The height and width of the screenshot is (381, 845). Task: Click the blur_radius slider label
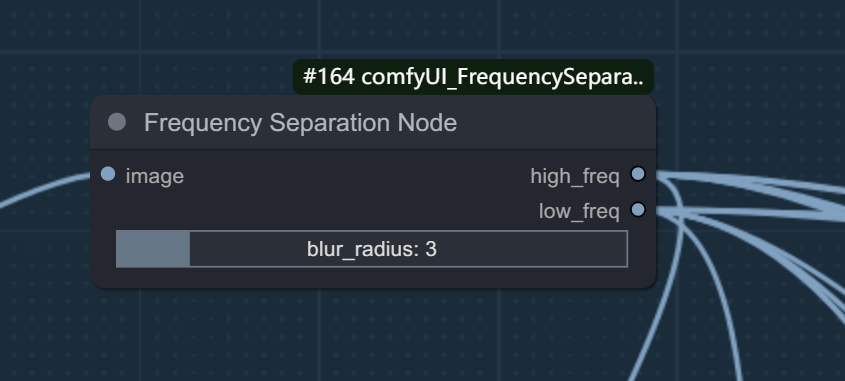click(364, 250)
